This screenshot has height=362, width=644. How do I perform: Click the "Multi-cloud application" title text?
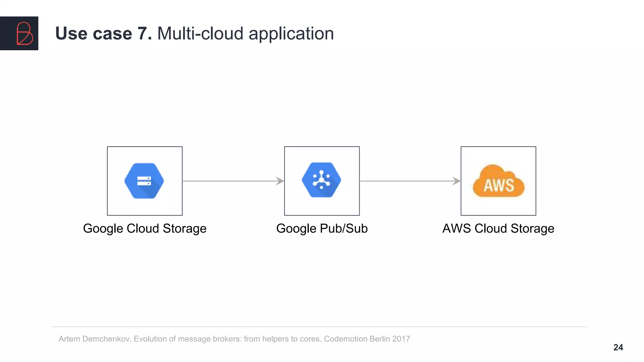pos(245,33)
